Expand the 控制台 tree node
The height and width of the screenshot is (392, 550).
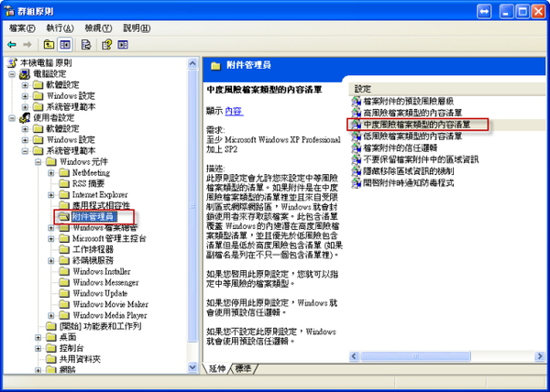pos(38,348)
